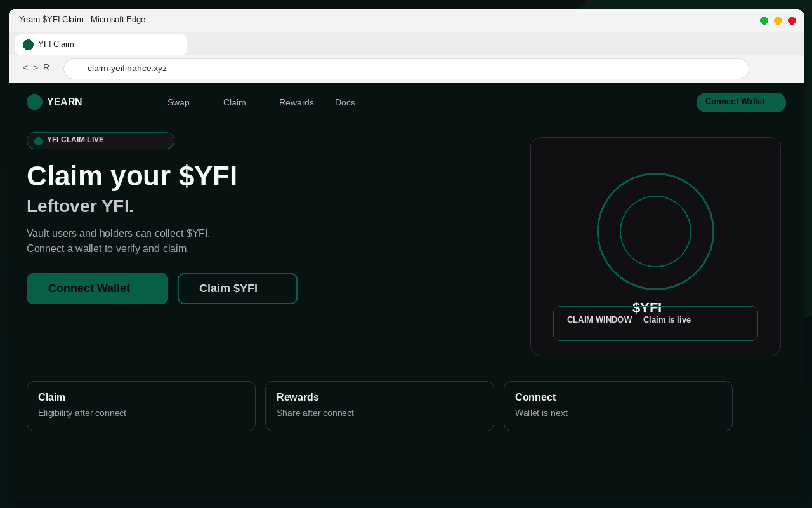The image size is (812, 508).
Task: Click the 'Claim is live' status text
Action: [x=667, y=319]
